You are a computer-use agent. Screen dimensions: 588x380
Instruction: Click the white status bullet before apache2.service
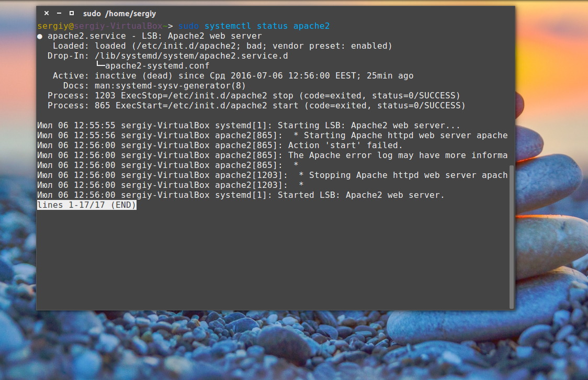(40, 36)
